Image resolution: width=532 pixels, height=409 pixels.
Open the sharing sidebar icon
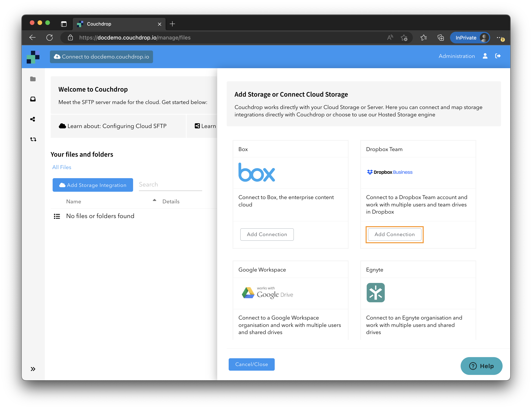[33, 119]
